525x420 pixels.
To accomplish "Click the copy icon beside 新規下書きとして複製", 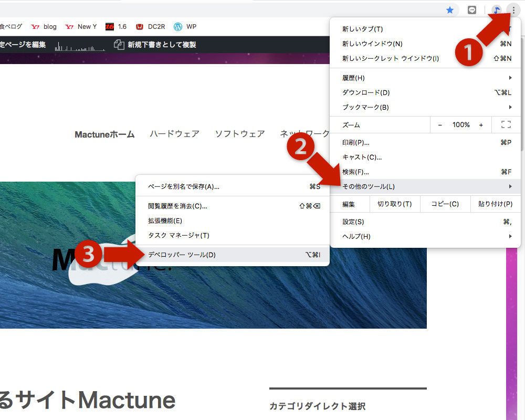I will [119, 45].
